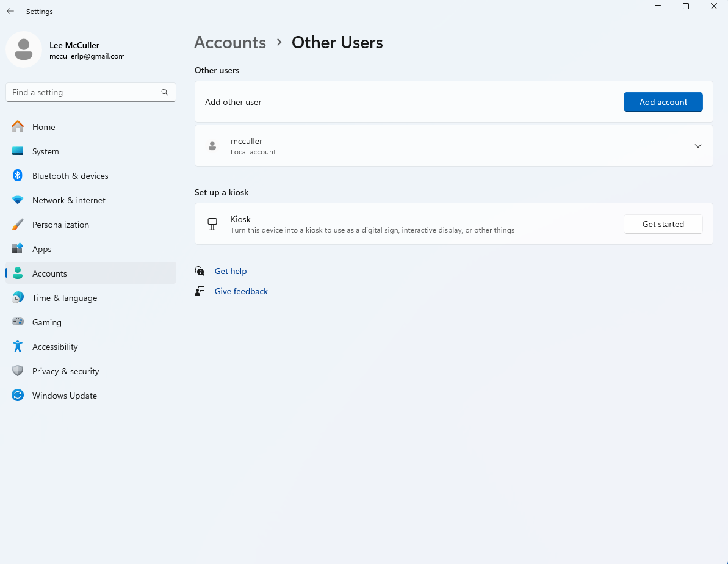Click Get started for Kiosk
Image resolution: width=728 pixels, height=564 pixels.
point(663,224)
